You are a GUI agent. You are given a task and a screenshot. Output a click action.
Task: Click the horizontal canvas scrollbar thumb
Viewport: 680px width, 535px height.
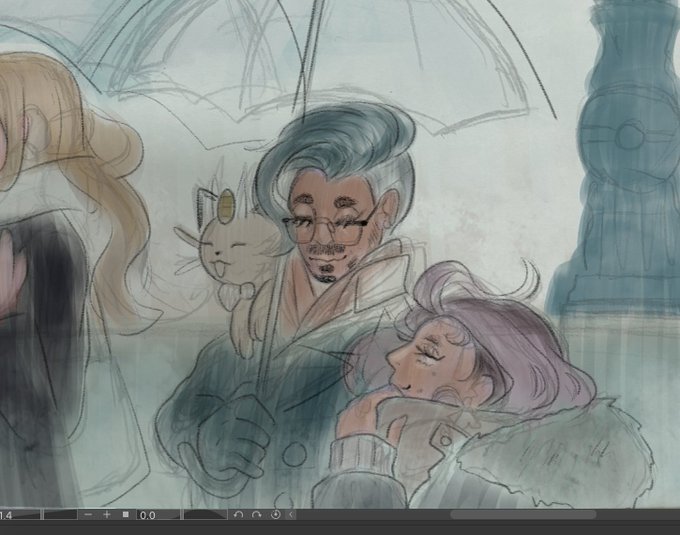(x=523, y=515)
